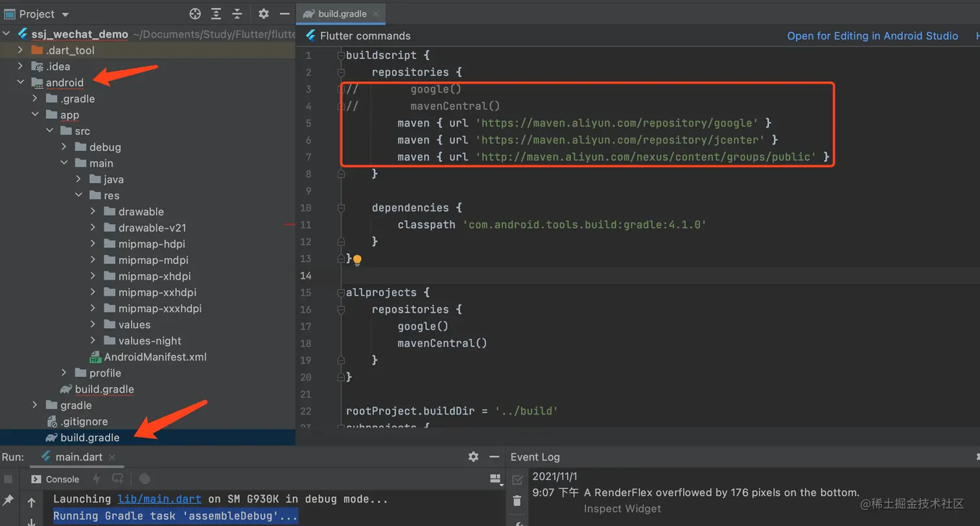
Task: Pin the Run tab with pin icon
Action: pos(8,500)
